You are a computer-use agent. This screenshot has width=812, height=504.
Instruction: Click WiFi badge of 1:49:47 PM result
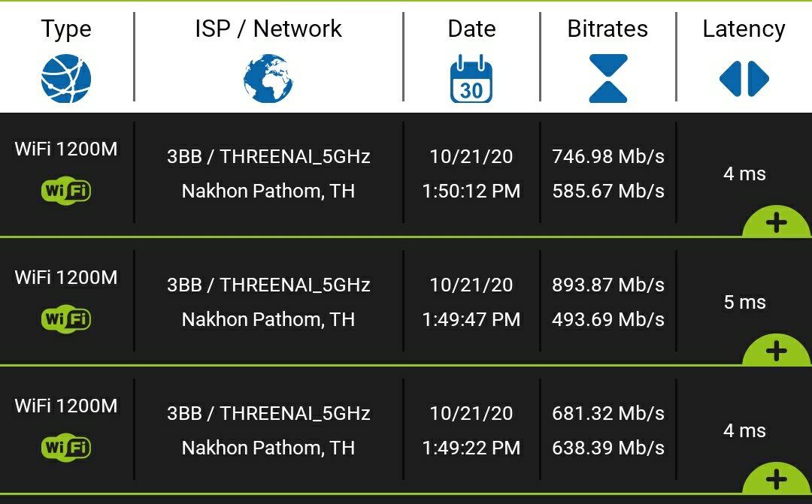(x=66, y=319)
